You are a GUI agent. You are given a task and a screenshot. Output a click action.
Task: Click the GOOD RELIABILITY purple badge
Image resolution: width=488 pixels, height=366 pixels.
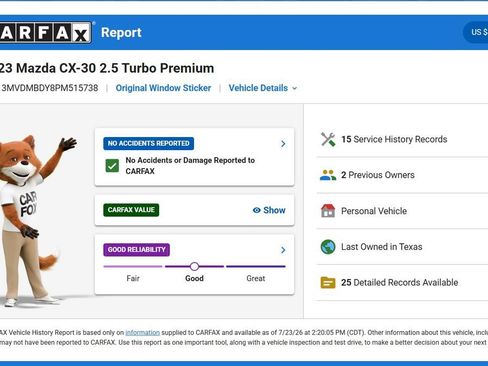136,250
